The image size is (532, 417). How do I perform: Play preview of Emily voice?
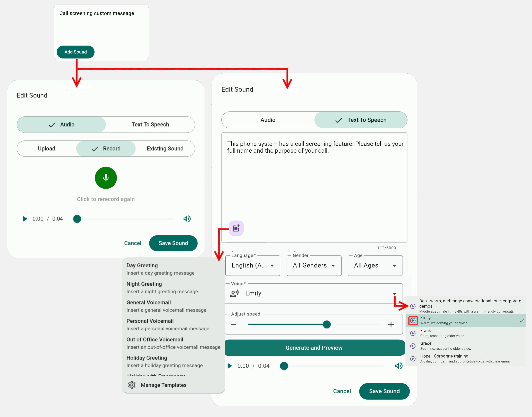pyautogui.click(x=413, y=320)
